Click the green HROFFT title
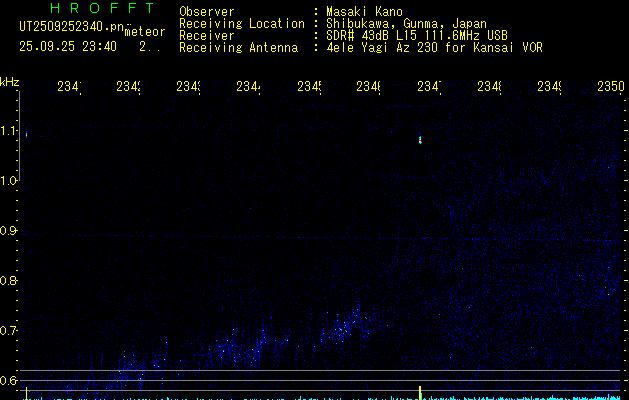Viewport: 629px width, 400px height. point(102,8)
